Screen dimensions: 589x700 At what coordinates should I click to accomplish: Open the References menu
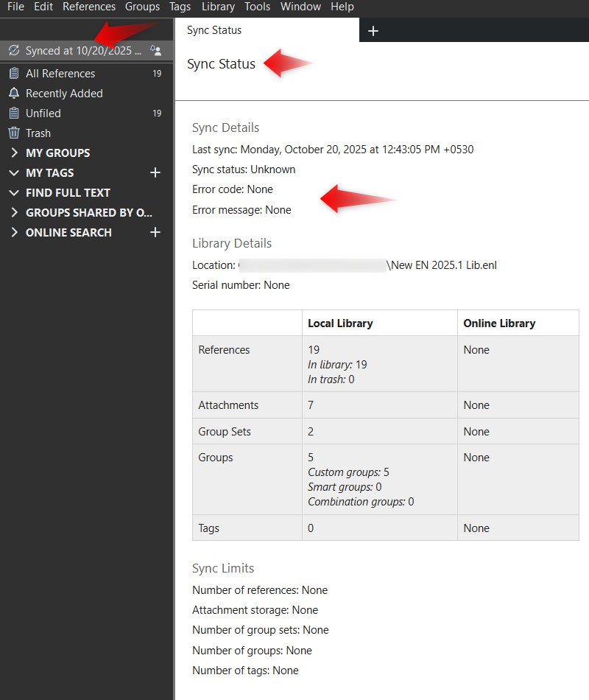click(x=89, y=7)
